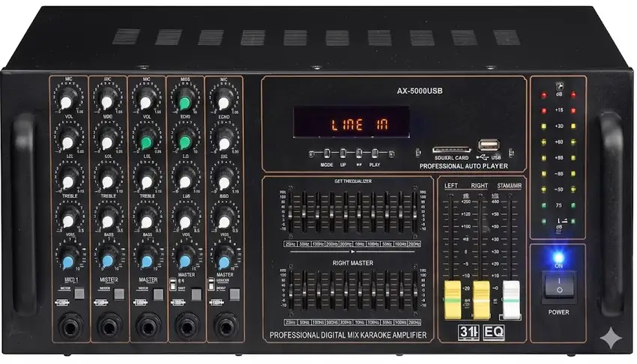The image size is (637, 364).
Task: Click the small round button right of PLAY
Action: (x=391, y=154)
